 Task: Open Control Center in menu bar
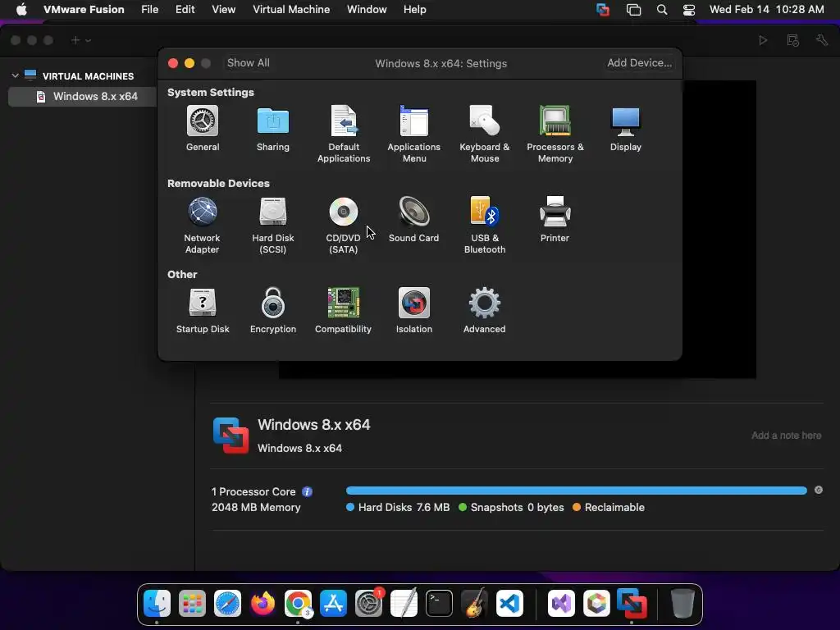tap(689, 9)
